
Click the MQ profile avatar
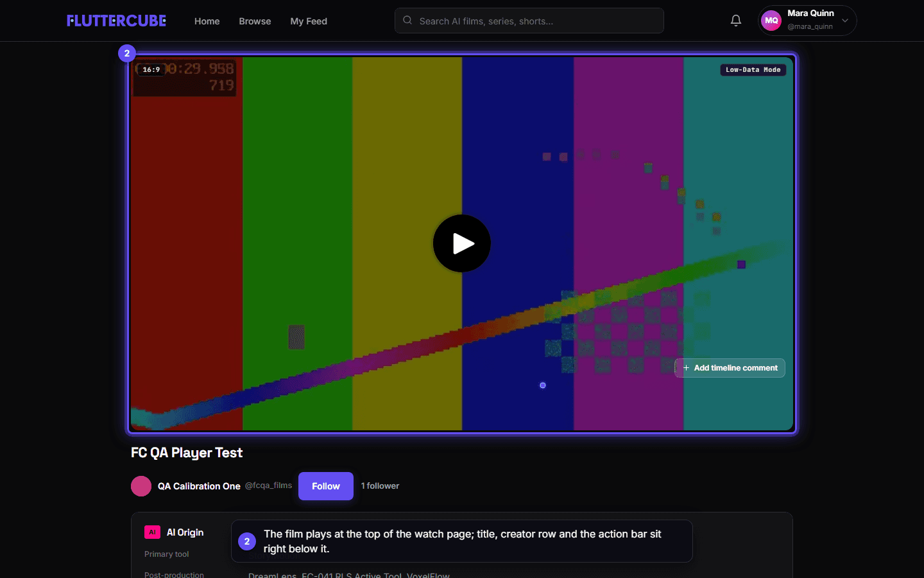771,21
